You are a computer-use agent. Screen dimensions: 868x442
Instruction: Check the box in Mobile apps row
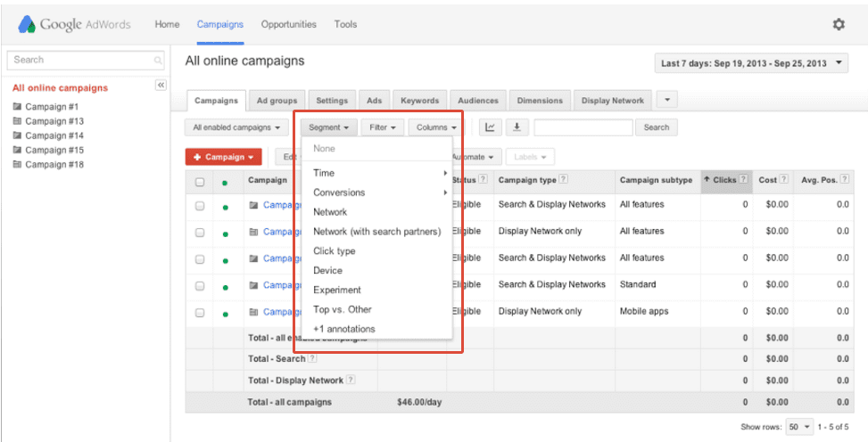[x=200, y=313]
